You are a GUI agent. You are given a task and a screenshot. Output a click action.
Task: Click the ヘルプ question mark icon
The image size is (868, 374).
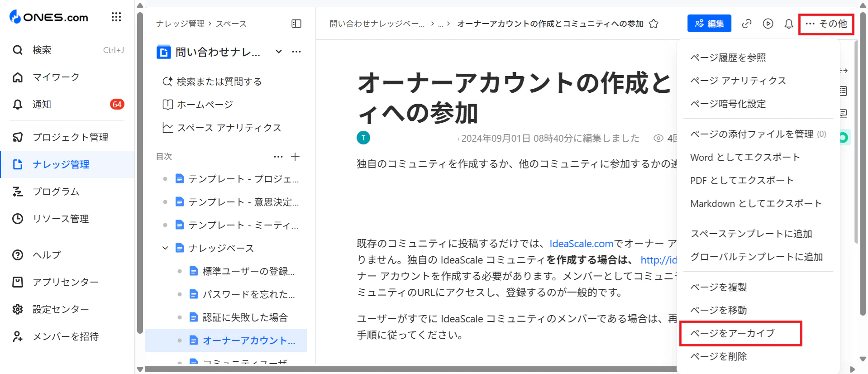point(18,255)
